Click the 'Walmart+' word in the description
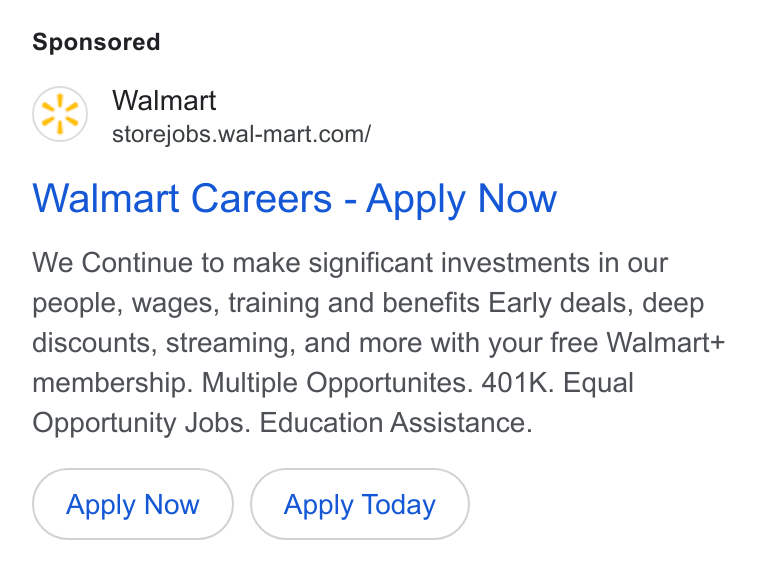Image resolution: width=760 pixels, height=572 pixels. [x=665, y=343]
